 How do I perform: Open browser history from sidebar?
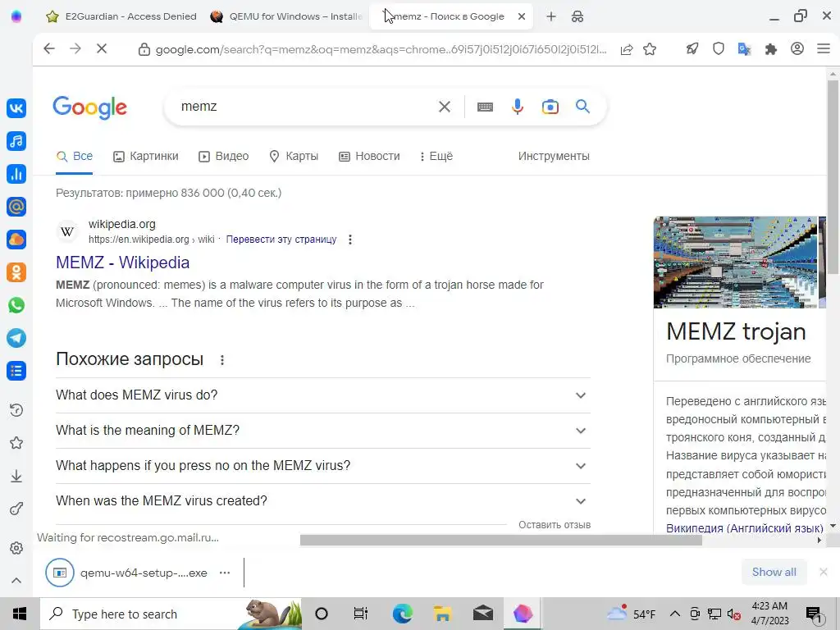16,410
